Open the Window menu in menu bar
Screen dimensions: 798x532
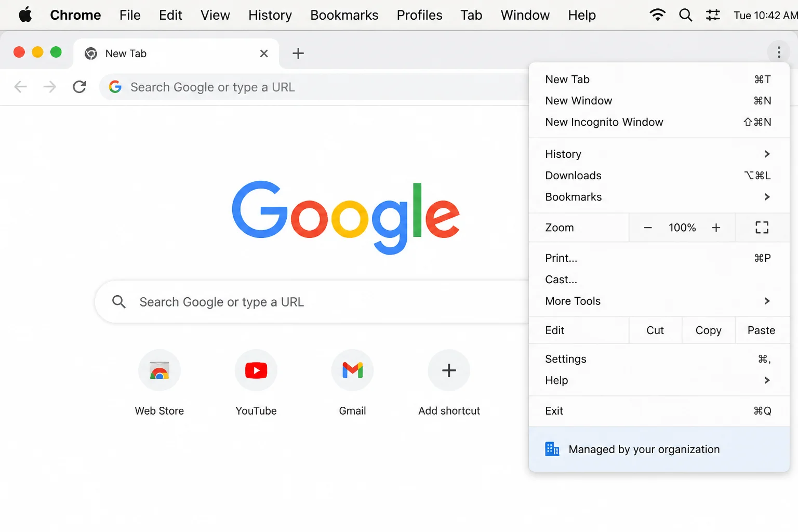[525, 15]
